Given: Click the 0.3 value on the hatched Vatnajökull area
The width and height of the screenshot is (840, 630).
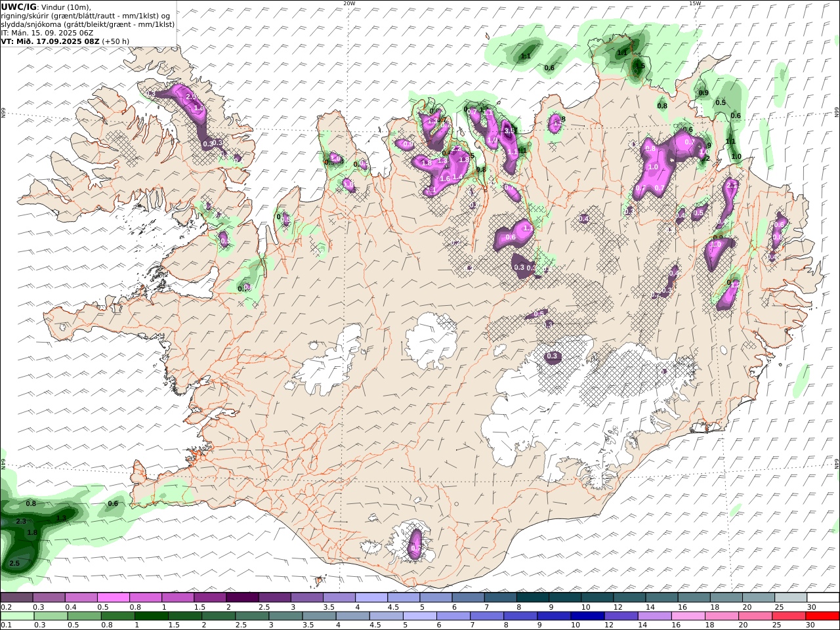Looking at the screenshot, I should pyautogui.click(x=552, y=356).
